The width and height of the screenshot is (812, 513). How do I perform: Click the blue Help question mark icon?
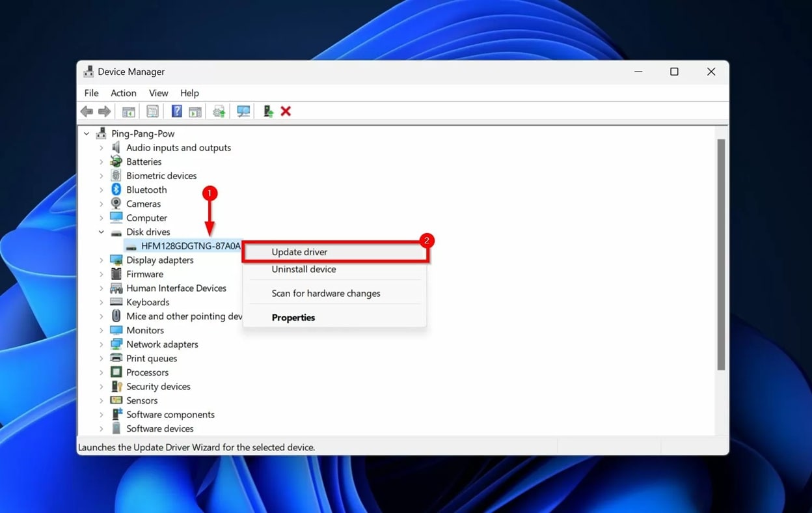coord(176,111)
